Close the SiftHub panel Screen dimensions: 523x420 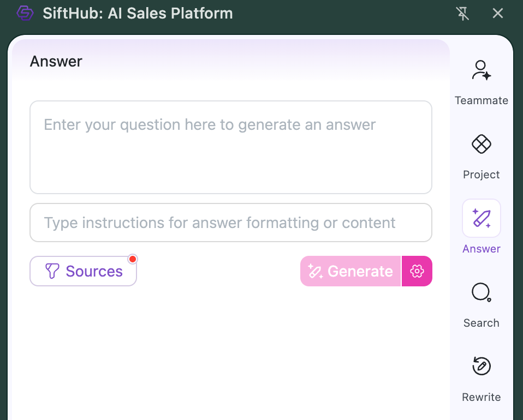click(498, 14)
